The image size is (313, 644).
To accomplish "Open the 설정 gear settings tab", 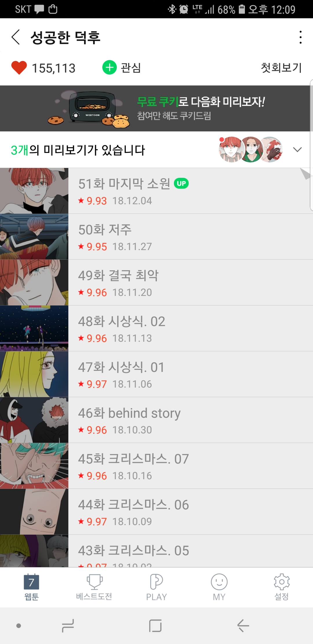I will (x=282, y=587).
